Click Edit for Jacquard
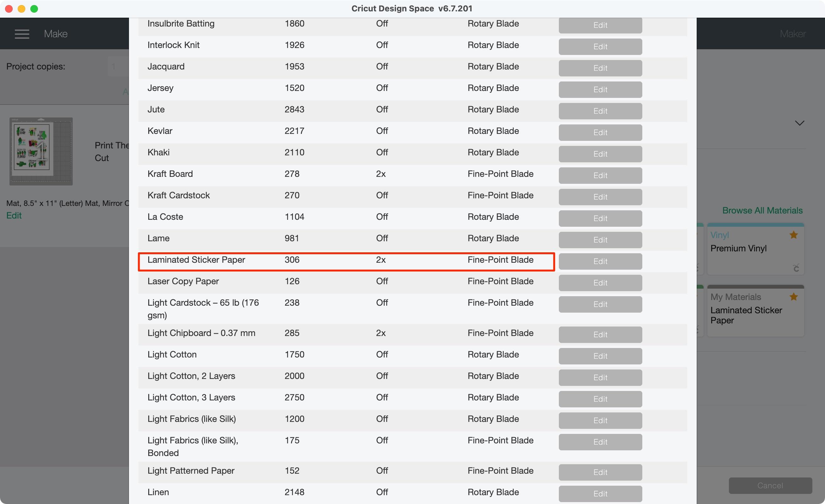Image resolution: width=825 pixels, height=504 pixels. pyautogui.click(x=600, y=68)
